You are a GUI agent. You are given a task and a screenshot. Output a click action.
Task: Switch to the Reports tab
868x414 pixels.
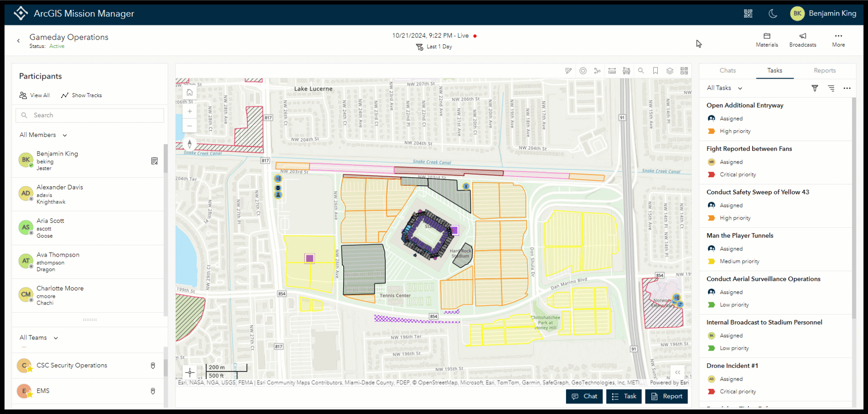coord(825,71)
